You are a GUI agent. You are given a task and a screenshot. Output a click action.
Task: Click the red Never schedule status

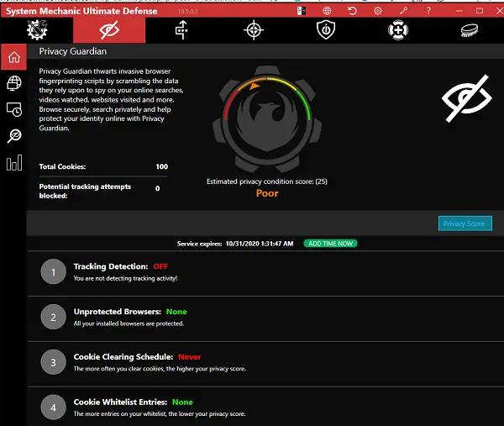coord(189,357)
